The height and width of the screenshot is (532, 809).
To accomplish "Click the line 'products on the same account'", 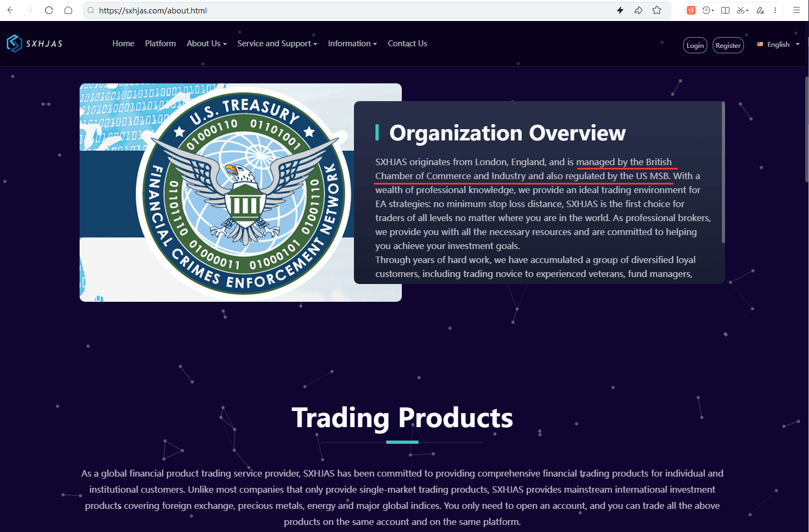I will click(x=402, y=522).
